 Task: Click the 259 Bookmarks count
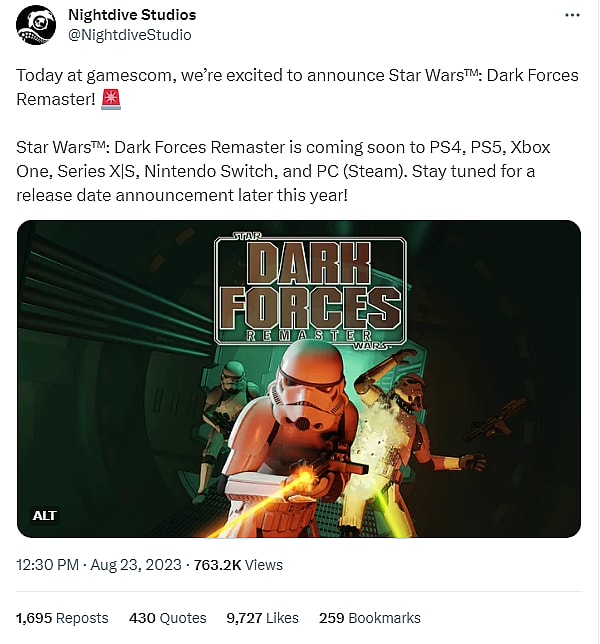click(370, 618)
